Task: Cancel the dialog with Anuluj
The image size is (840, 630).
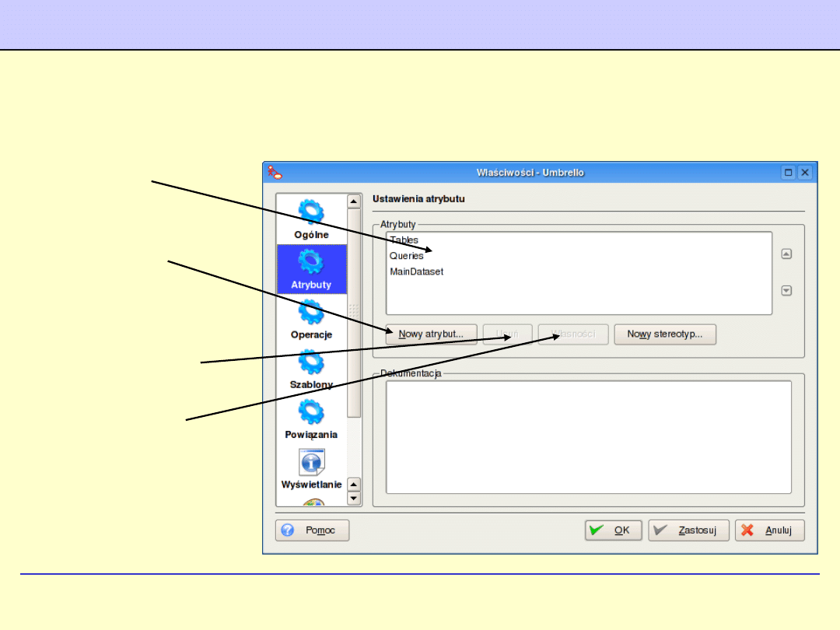Action: (769, 530)
